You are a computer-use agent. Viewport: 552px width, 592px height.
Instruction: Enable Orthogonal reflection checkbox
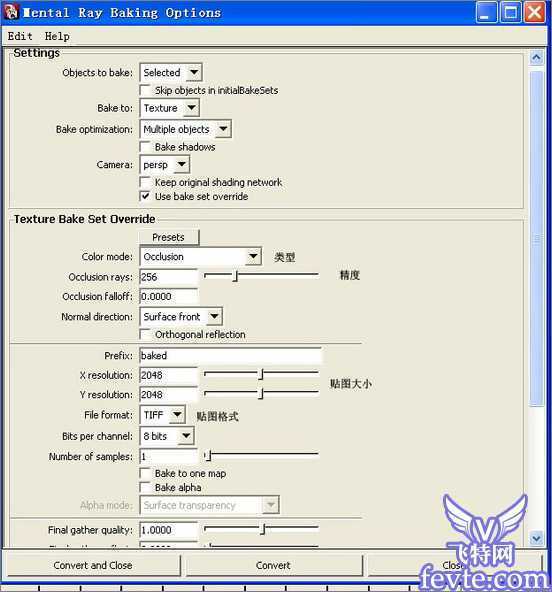[145, 334]
